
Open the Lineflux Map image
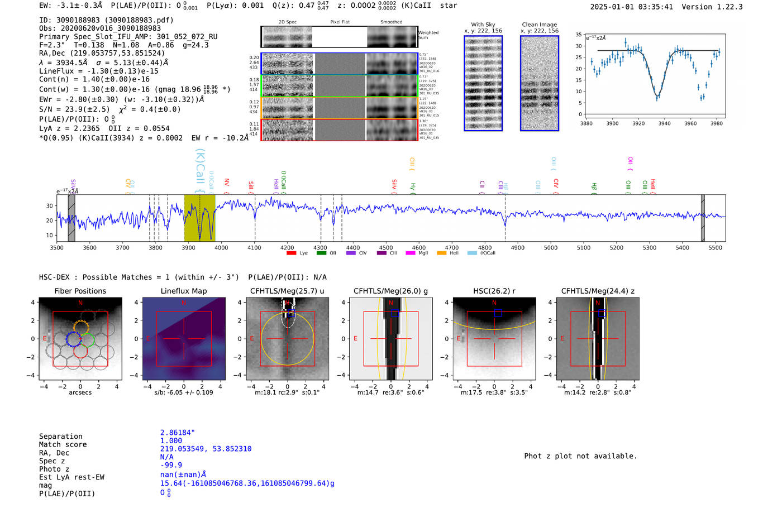[x=184, y=339]
